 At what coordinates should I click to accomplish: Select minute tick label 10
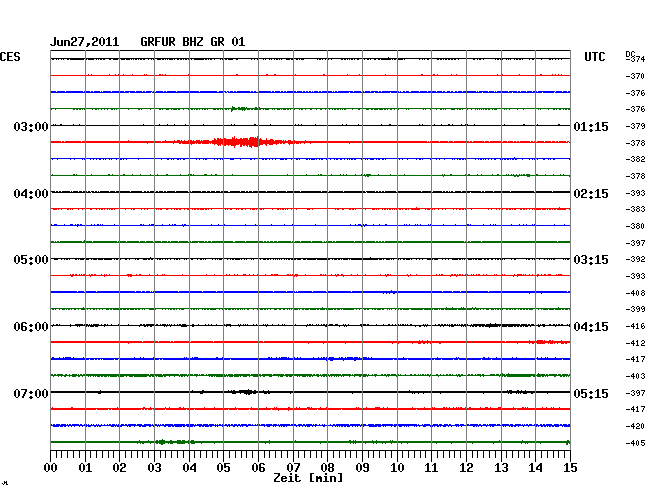click(397, 468)
